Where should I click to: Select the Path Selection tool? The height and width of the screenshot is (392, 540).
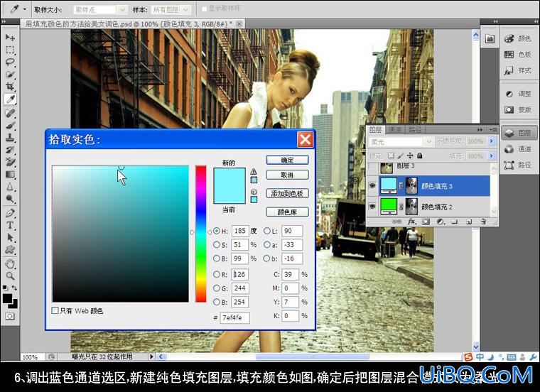pos(10,237)
